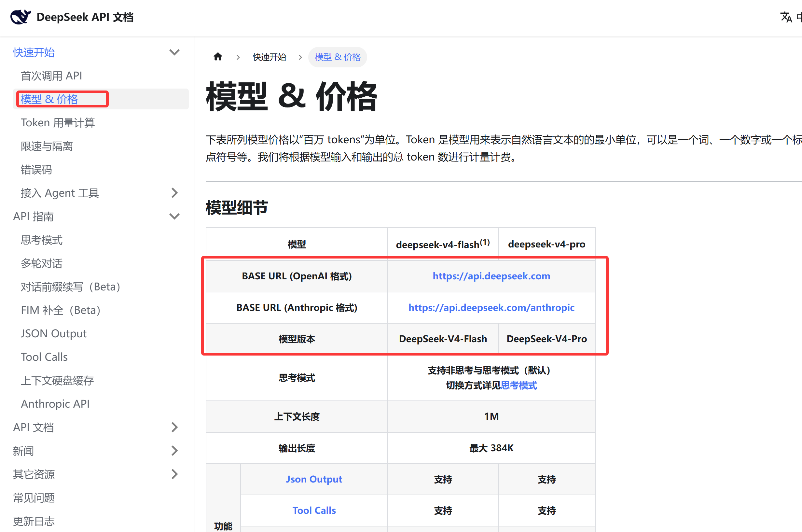Collapse the 快速开始 section chevron
Viewport: 802px width, 532px height.
tap(174, 52)
